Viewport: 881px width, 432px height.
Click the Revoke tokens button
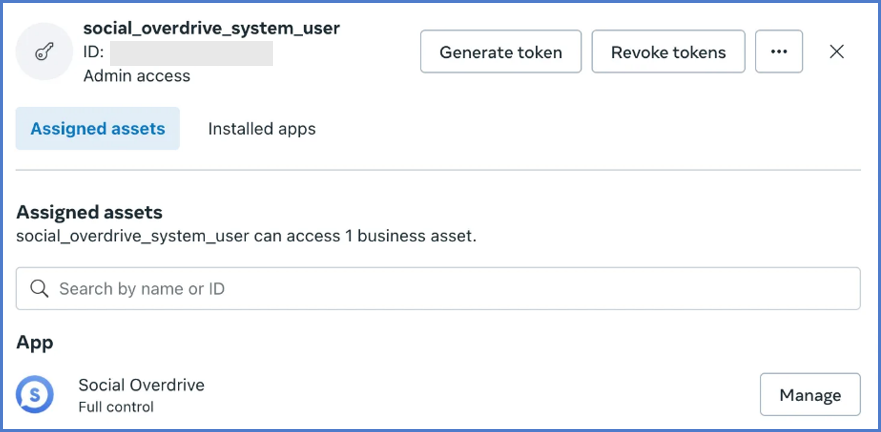click(x=668, y=52)
